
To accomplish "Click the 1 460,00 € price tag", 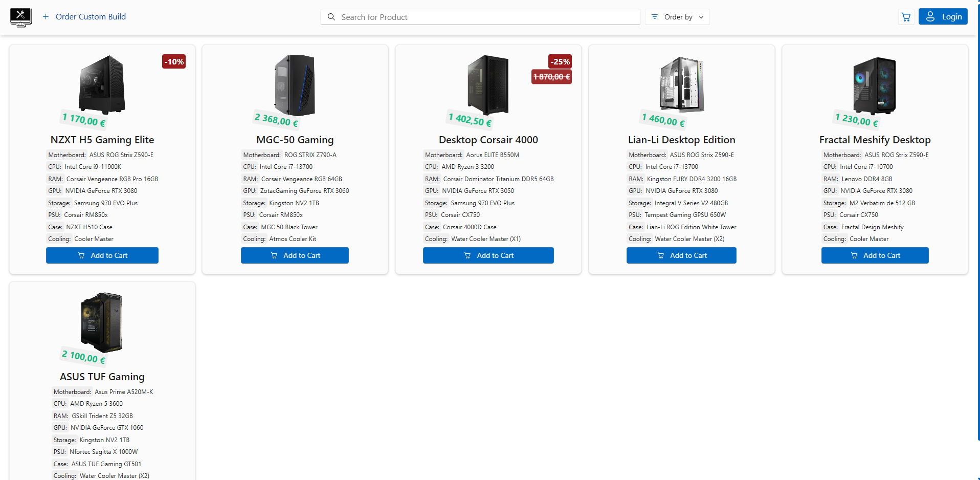I will click(663, 120).
